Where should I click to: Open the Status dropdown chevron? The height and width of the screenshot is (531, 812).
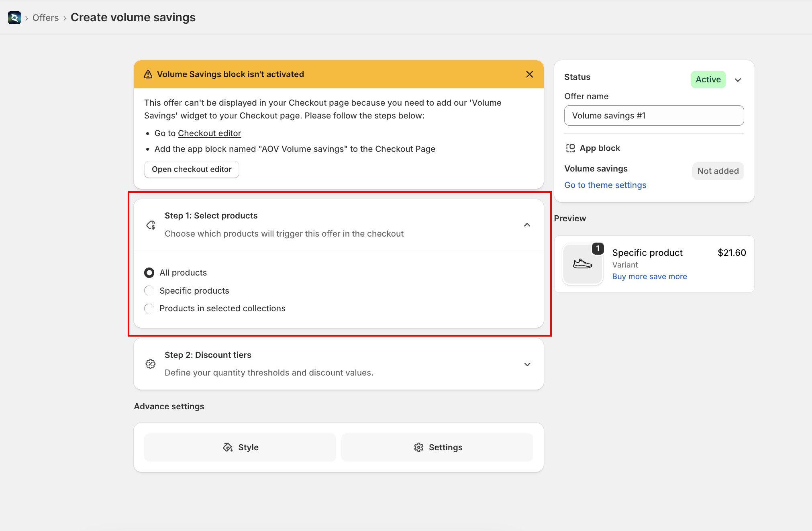tap(738, 80)
